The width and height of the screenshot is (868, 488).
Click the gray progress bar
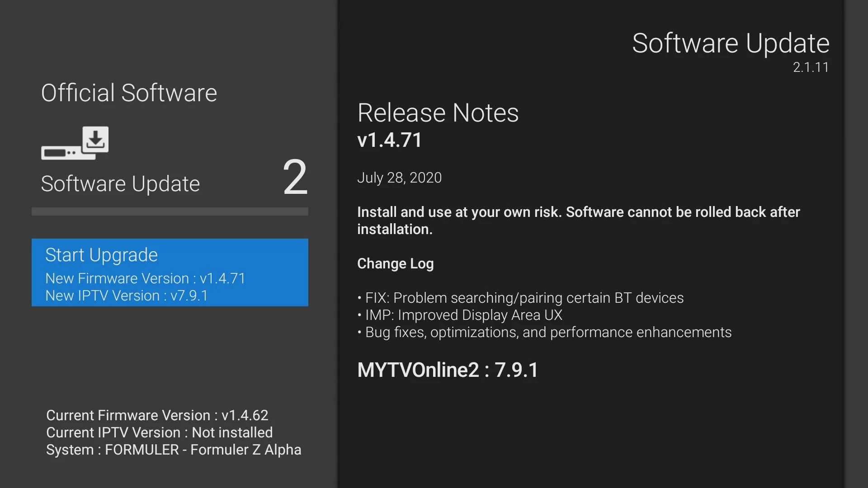click(x=170, y=211)
